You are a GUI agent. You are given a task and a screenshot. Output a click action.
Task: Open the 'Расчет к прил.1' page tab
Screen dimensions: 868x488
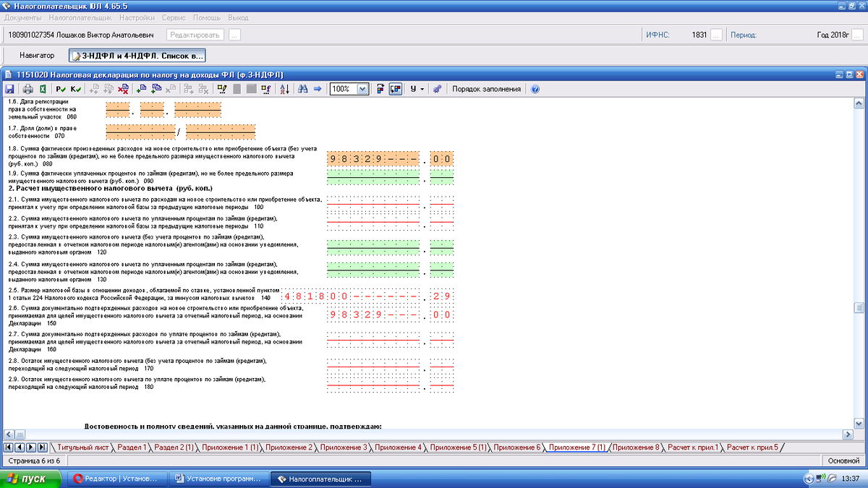[x=693, y=448]
